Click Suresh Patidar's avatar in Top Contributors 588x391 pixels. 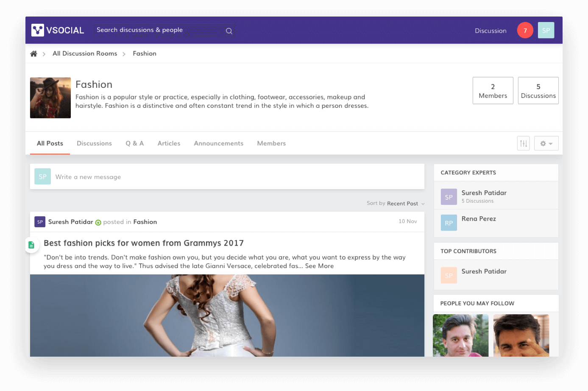(x=449, y=275)
